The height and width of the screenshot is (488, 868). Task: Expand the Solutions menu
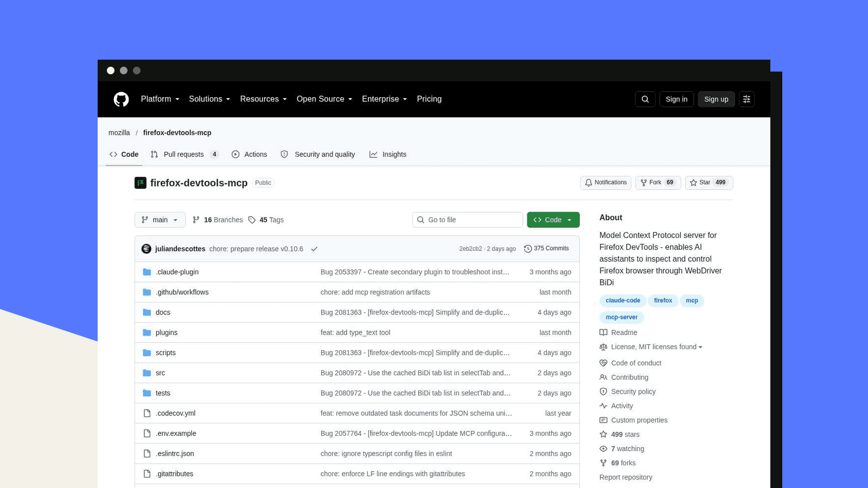click(209, 99)
